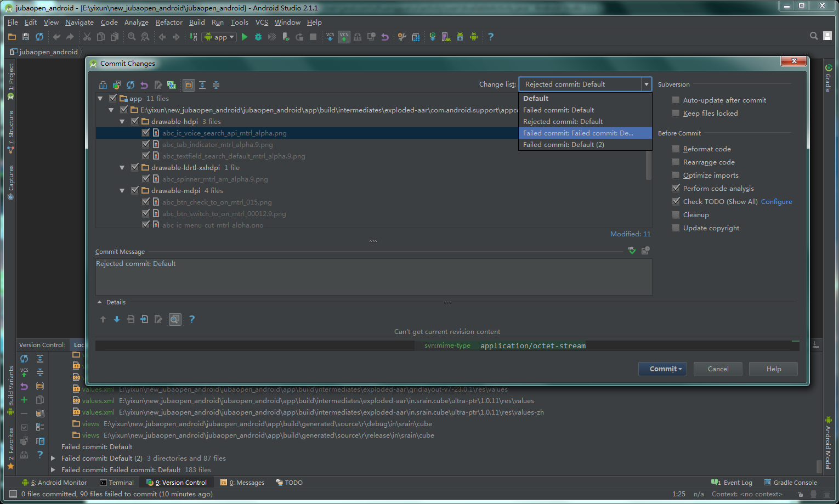Click the Help button in dialog
Image resolution: width=839 pixels, height=504 pixels.
(774, 369)
